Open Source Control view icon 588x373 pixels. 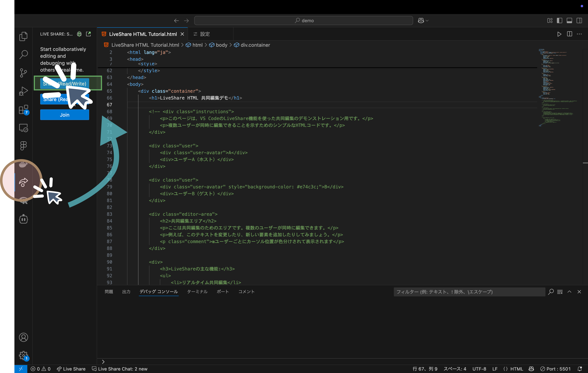pos(24,73)
